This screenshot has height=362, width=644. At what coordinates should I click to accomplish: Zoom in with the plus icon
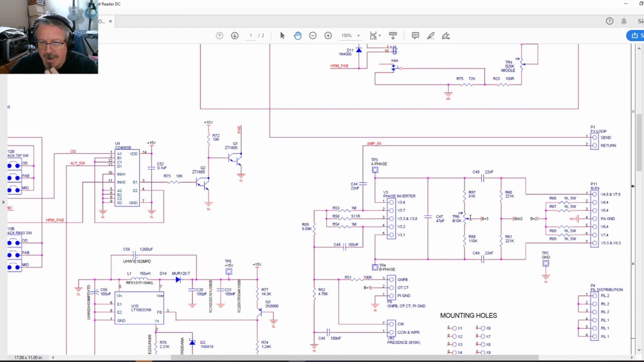click(328, 36)
